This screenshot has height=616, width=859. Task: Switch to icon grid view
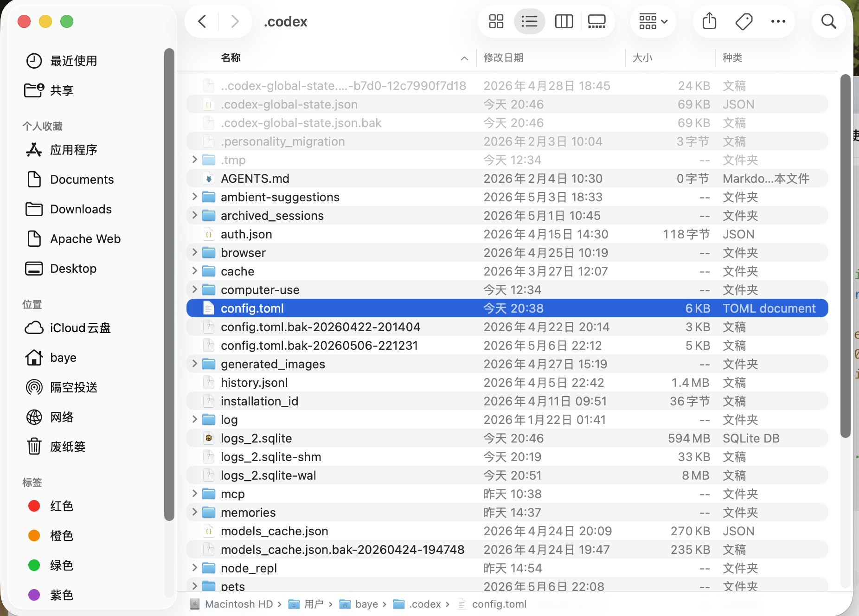496,21
